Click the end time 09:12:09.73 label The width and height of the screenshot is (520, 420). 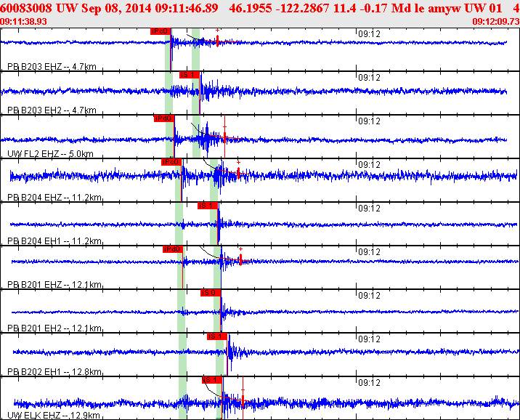coord(496,22)
